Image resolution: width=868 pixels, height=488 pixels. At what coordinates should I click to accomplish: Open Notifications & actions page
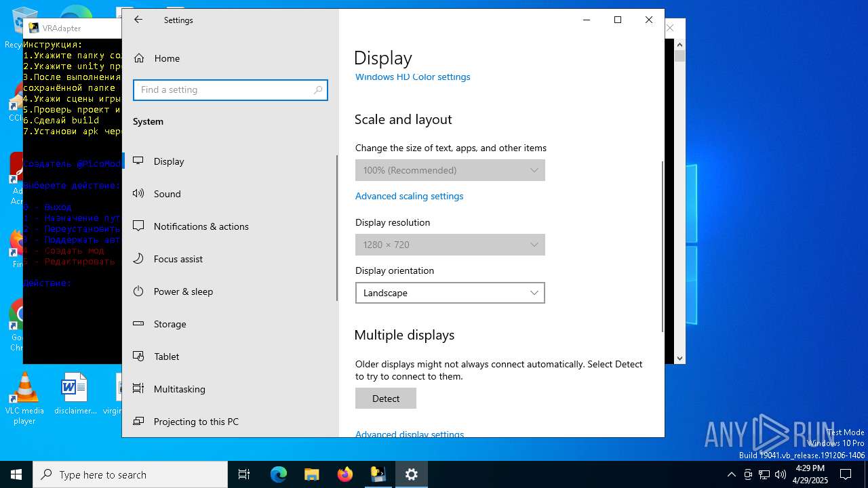230,226
